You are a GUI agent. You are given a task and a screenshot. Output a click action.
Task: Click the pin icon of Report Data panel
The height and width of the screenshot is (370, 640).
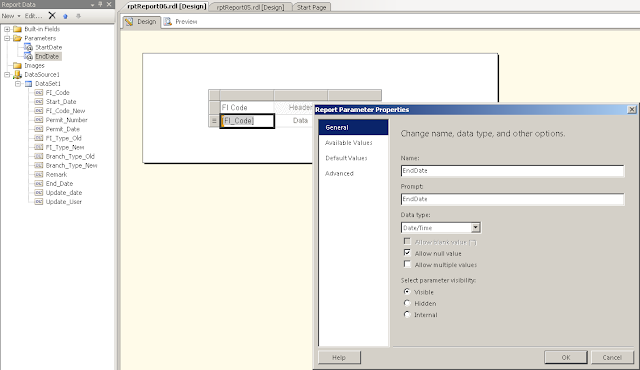point(100,4)
